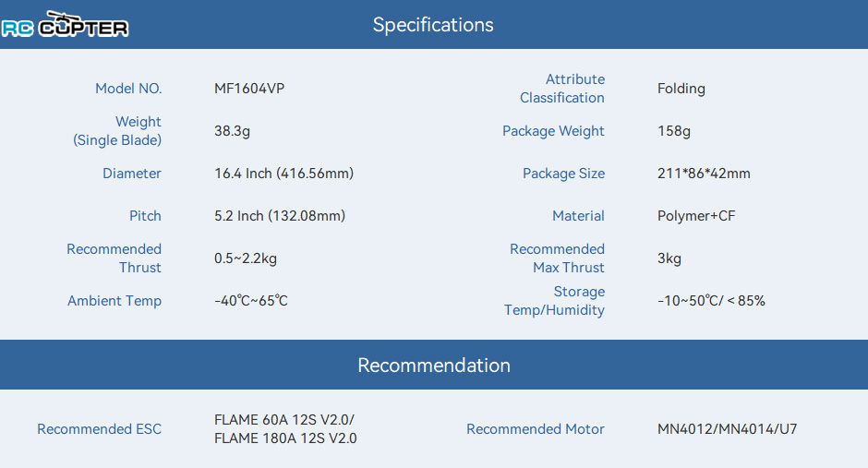868x468 pixels.
Task: Click the Folding attribute value
Action: 681,89
